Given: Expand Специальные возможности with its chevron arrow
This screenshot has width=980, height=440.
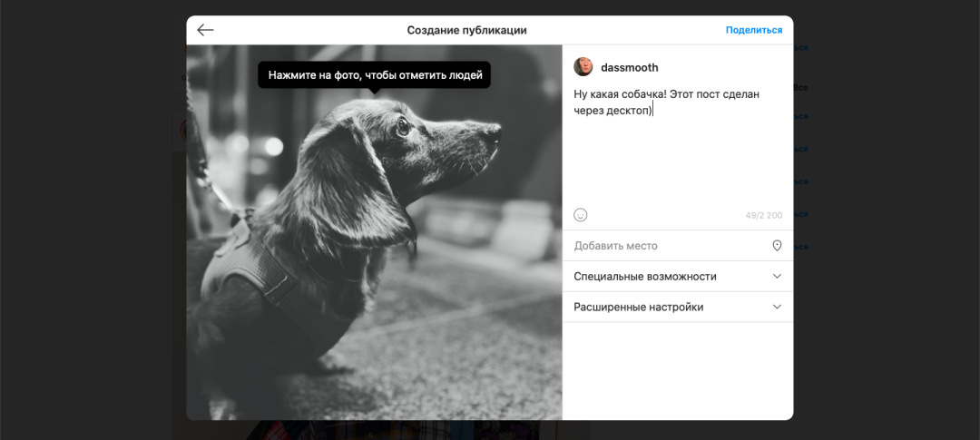Looking at the screenshot, I should (777, 276).
